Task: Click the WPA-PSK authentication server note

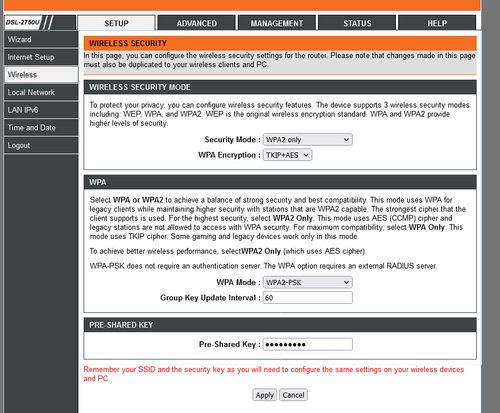Action: click(x=263, y=266)
